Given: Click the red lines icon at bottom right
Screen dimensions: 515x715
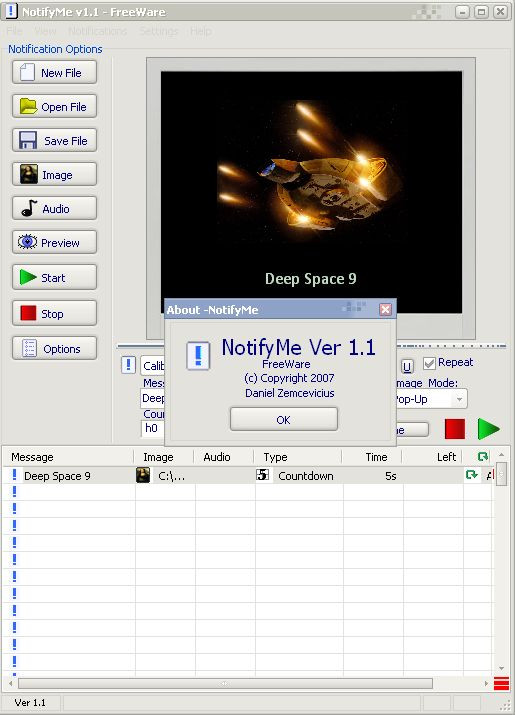Looking at the screenshot, I should coord(501,684).
